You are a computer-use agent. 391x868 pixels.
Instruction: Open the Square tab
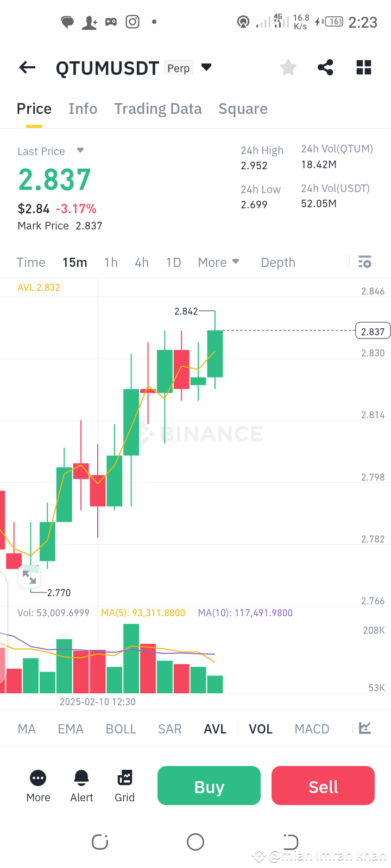pyautogui.click(x=243, y=108)
